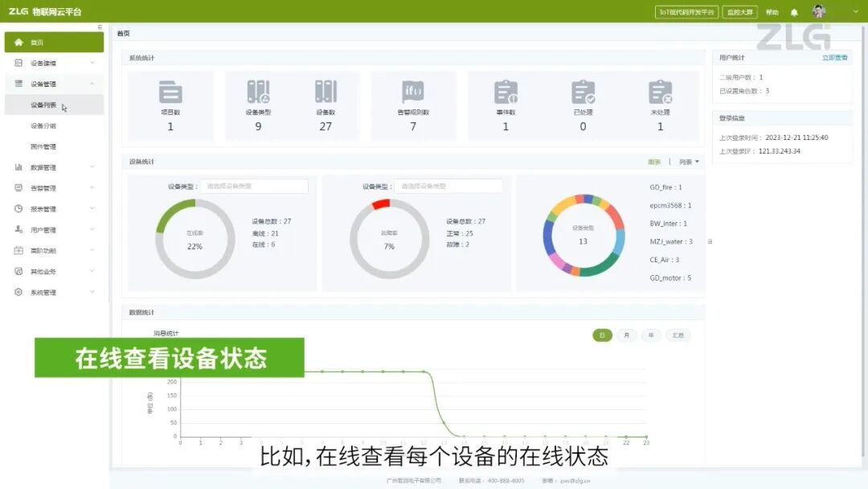This screenshot has height=489, width=868.
Task: Open the 设备分组 submenu item
Action: pos(43,125)
